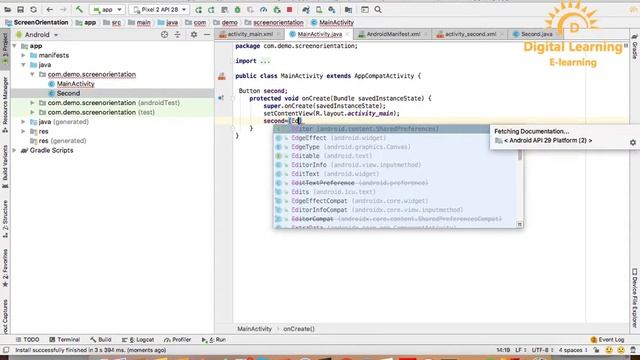The height and width of the screenshot is (360, 640).
Task: Click the autocomplete popup scrollbar
Action: coord(520,155)
